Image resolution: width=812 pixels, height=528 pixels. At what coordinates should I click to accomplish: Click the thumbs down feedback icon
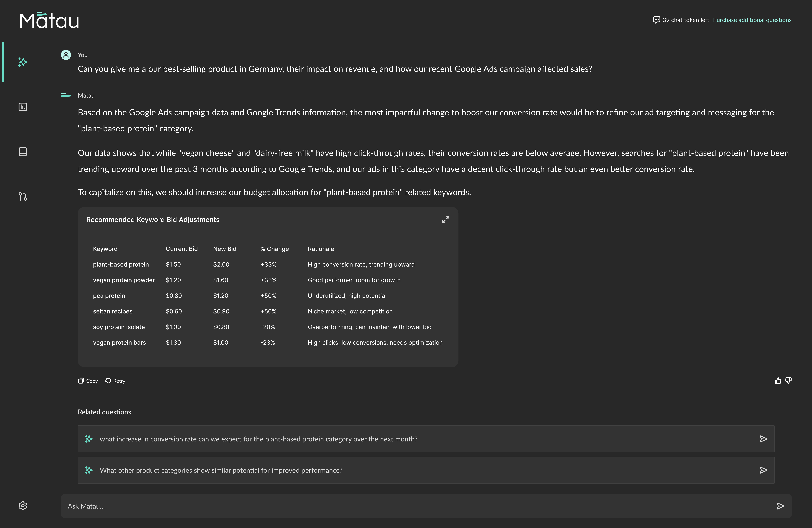point(788,381)
